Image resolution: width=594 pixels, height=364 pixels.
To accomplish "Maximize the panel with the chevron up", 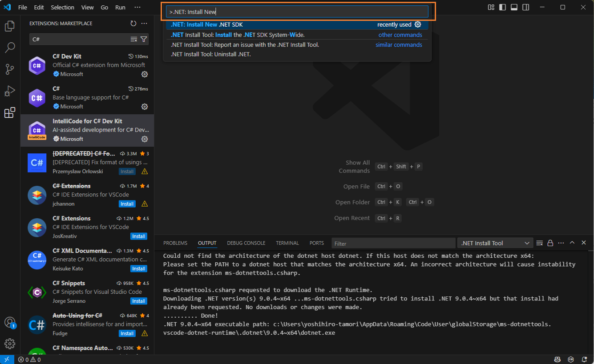I will (x=572, y=243).
